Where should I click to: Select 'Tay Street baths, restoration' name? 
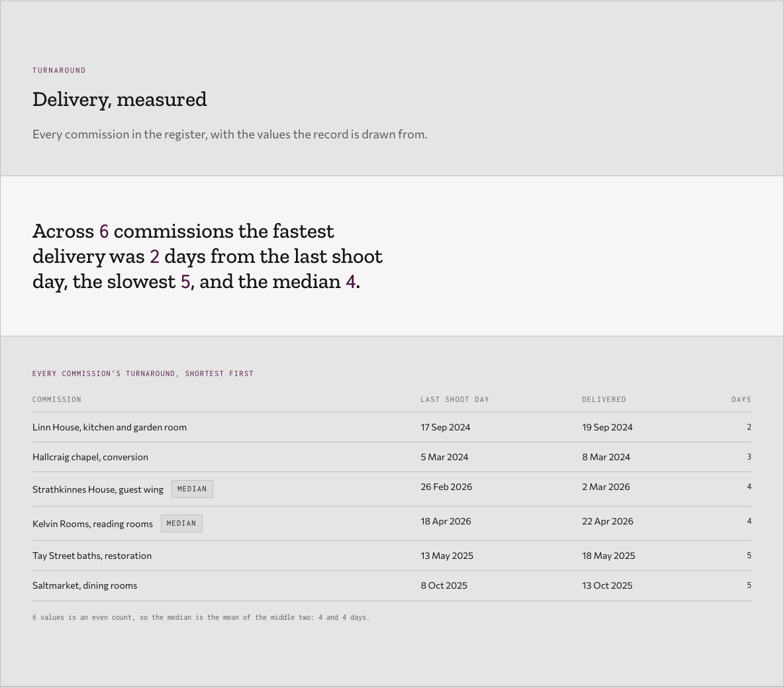tap(92, 556)
